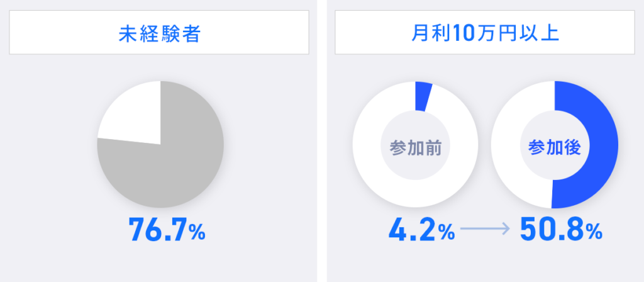Click the percent sign after 4.2
The width and height of the screenshot is (644, 282).
(x=446, y=234)
